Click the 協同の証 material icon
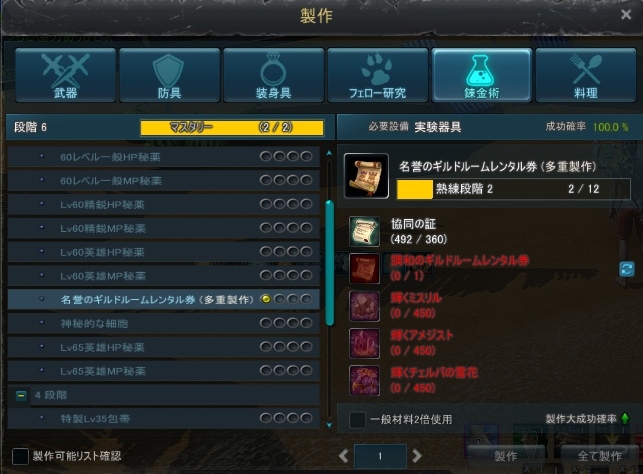This screenshot has height=474, width=643. point(364,232)
